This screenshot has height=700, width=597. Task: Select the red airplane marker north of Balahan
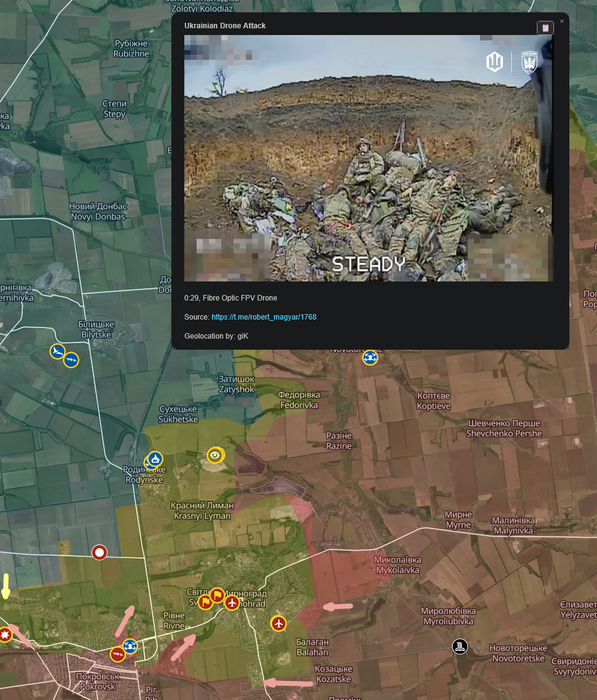278,623
